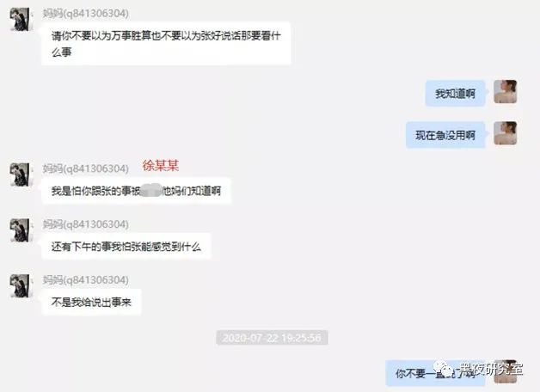
Task: Select the 现在急没用啊 message bubble
Action: click(445, 135)
